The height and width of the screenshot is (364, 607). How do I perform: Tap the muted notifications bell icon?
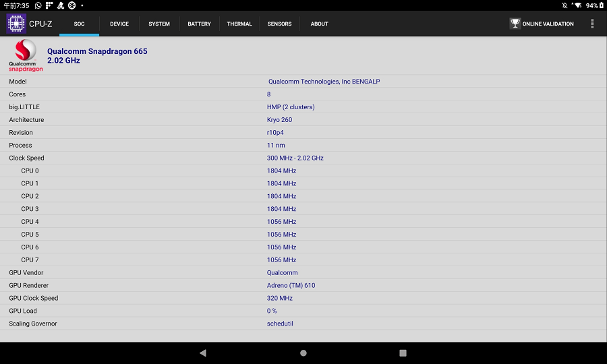(x=565, y=5)
